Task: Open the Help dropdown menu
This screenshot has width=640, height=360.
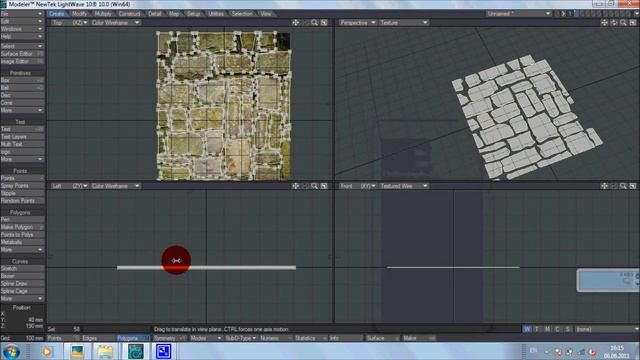Action: (x=22, y=37)
